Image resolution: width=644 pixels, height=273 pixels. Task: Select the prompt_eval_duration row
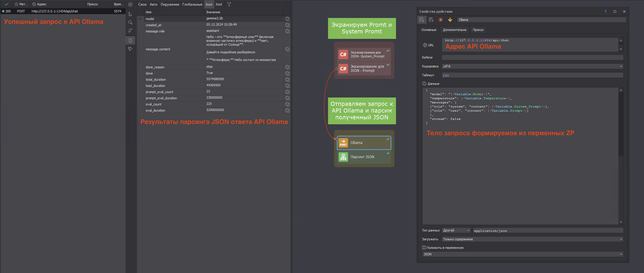pos(214,98)
